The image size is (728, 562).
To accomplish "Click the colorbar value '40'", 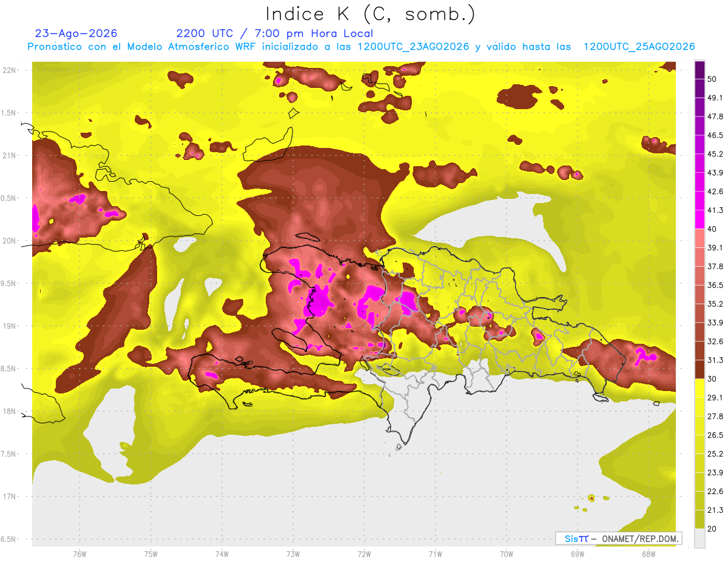I will point(712,229).
